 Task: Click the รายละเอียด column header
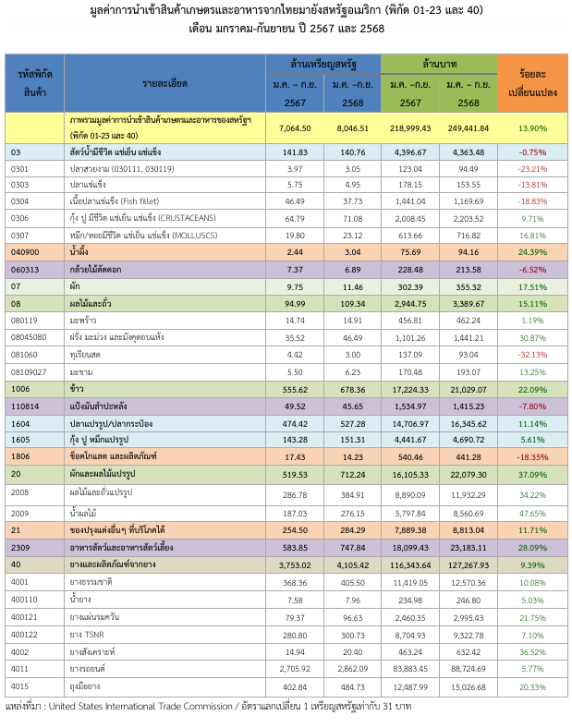pos(164,82)
